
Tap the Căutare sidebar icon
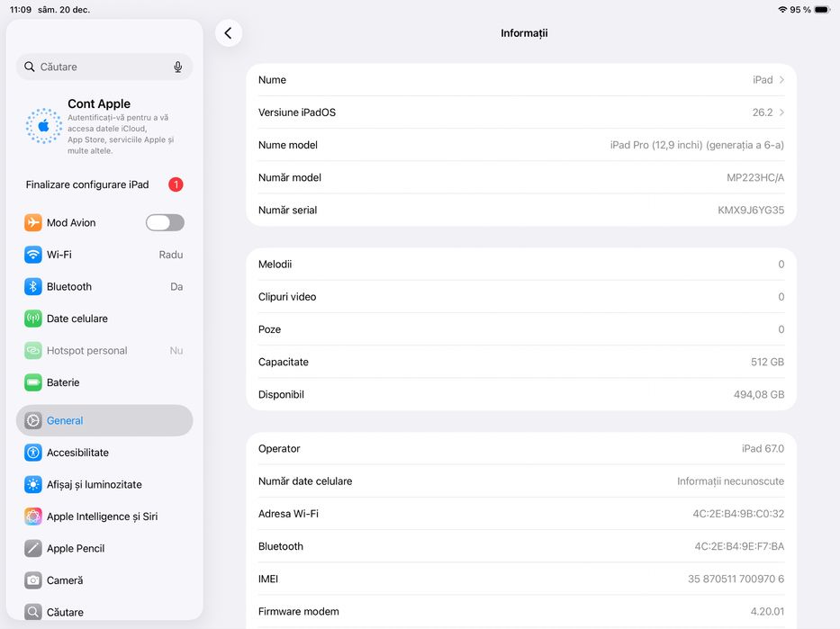point(32,612)
